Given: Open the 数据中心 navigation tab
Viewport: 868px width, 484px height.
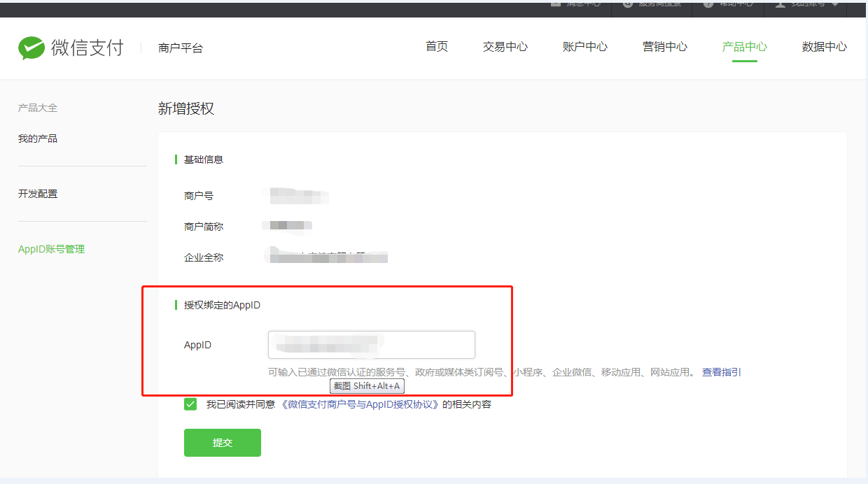Looking at the screenshot, I should tap(824, 47).
